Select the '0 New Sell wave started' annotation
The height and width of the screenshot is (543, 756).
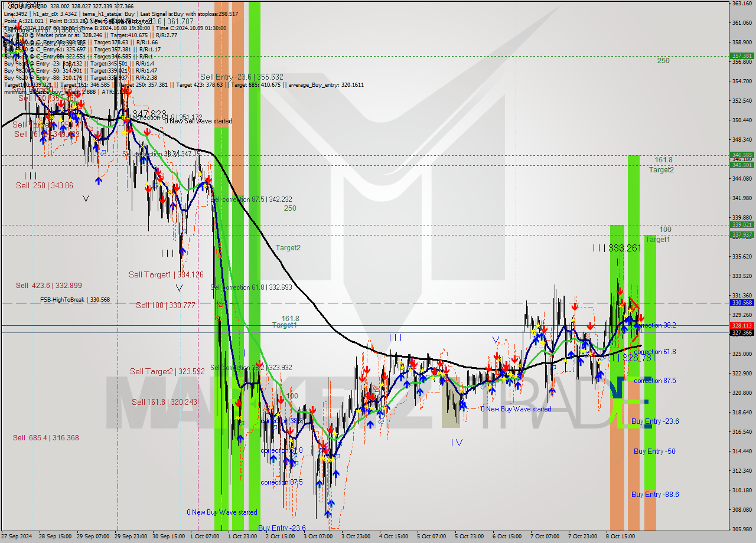point(198,121)
